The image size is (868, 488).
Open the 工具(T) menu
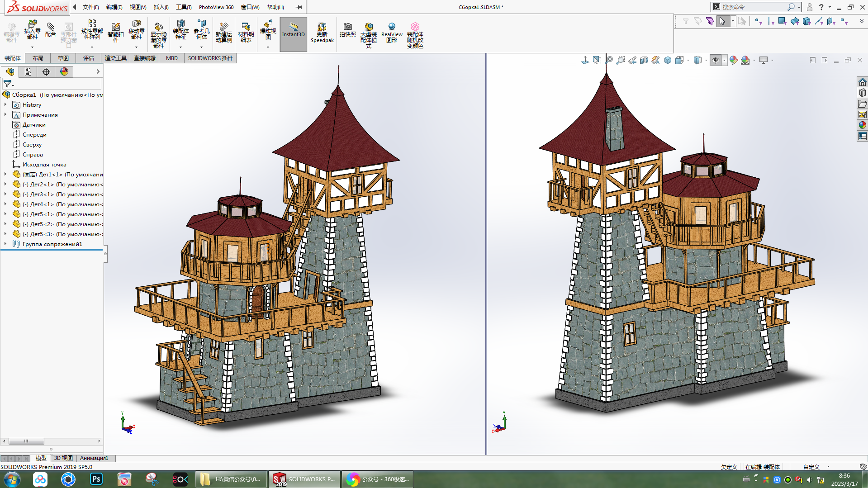tap(184, 7)
